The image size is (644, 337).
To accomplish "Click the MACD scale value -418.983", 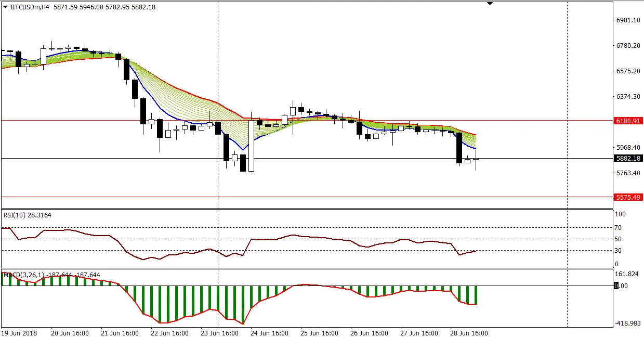I will click(x=627, y=324).
